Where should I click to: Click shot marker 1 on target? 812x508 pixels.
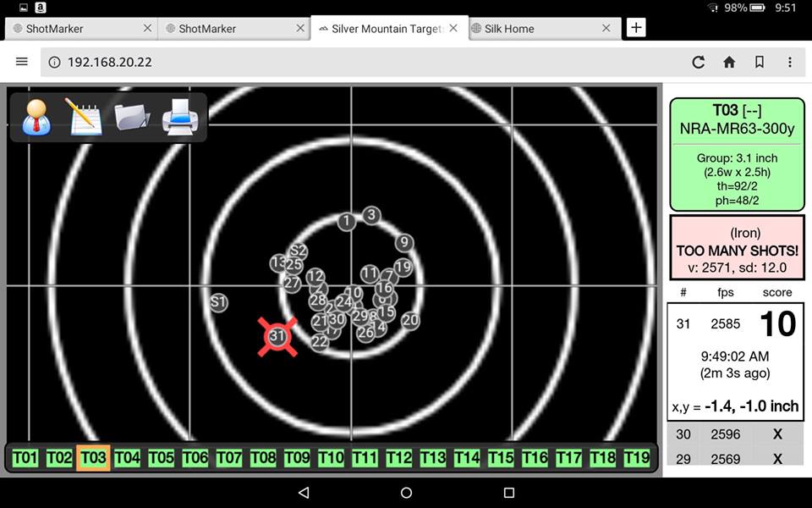(347, 221)
